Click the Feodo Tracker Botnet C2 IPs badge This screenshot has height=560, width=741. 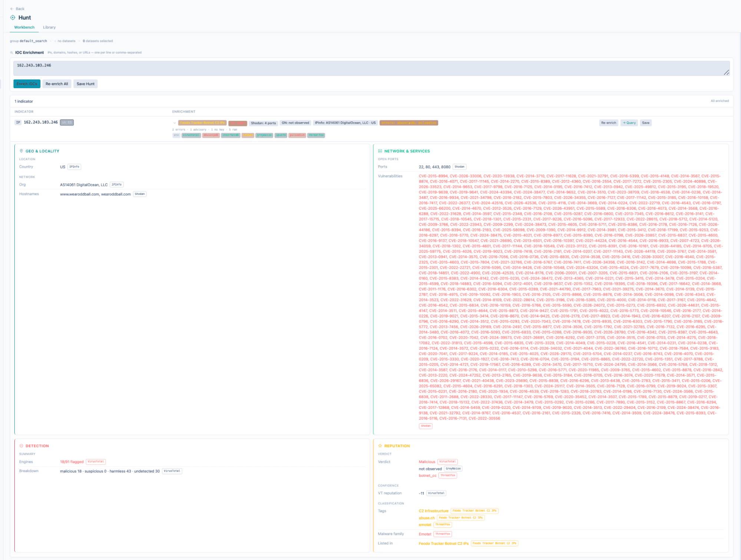click(202, 123)
